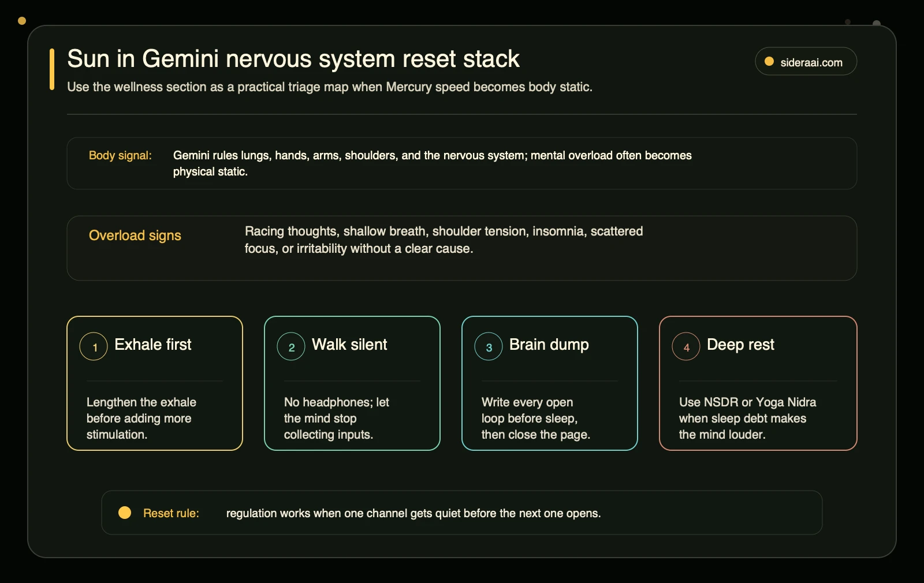
Task: Click the step 1 circle of Exhale first
Action: coord(94,347)
